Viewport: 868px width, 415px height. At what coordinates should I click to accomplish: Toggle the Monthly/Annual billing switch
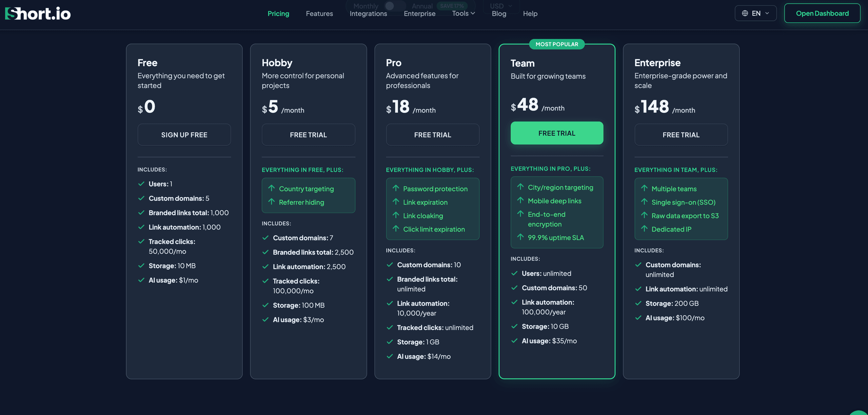point(394,6)
